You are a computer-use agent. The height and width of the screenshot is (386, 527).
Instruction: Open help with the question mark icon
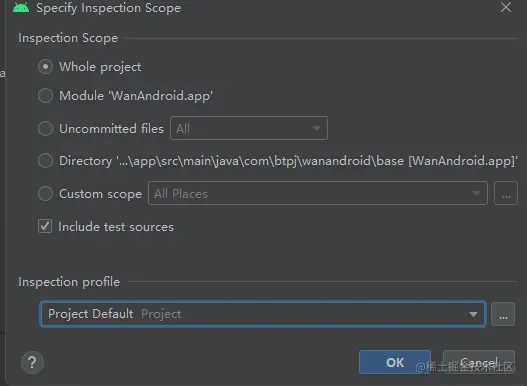[32, 362]
